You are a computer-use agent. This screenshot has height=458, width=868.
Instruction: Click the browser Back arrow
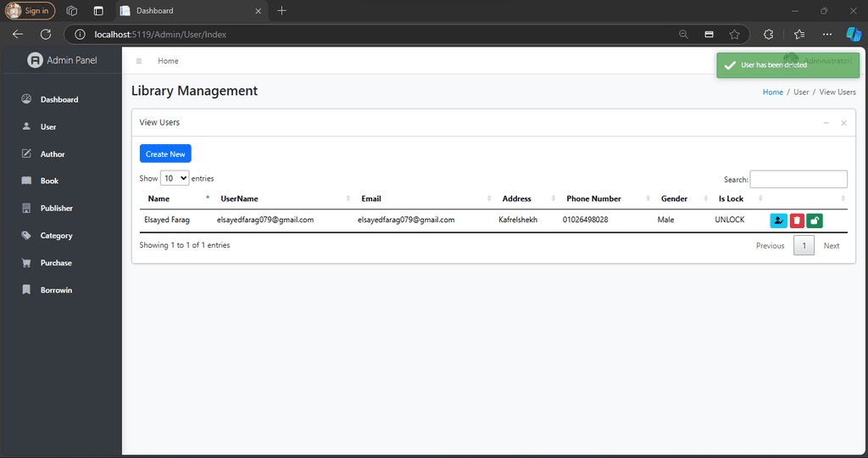pyautogui.click(x=18, y=34)
